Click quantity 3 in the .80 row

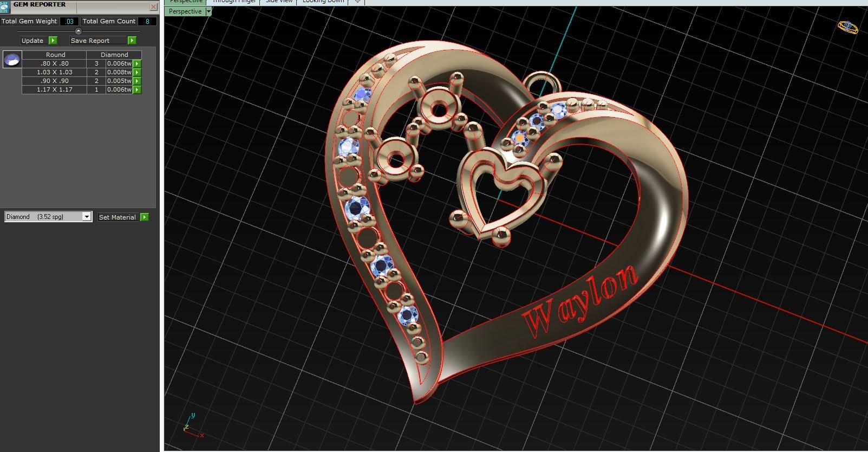(96, 63)
